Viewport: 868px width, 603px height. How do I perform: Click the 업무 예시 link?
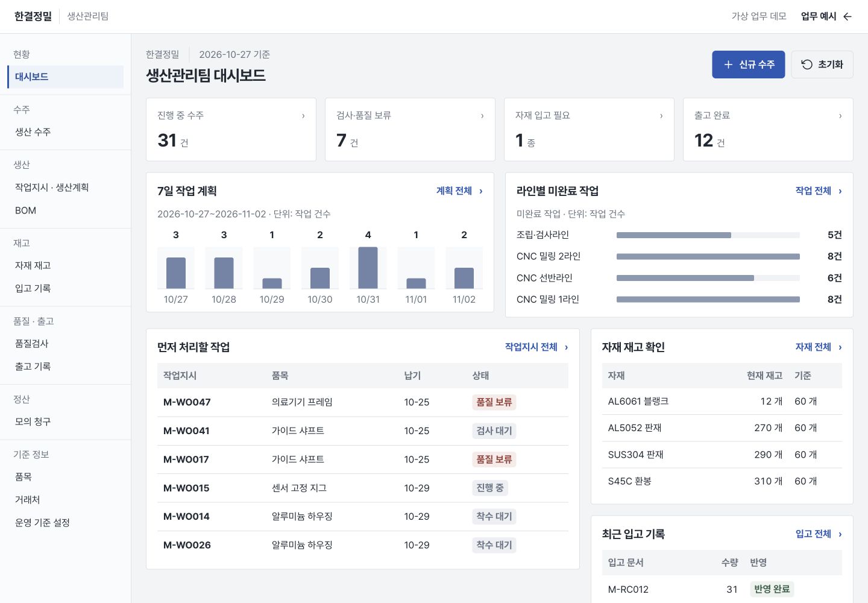(826, 16)
